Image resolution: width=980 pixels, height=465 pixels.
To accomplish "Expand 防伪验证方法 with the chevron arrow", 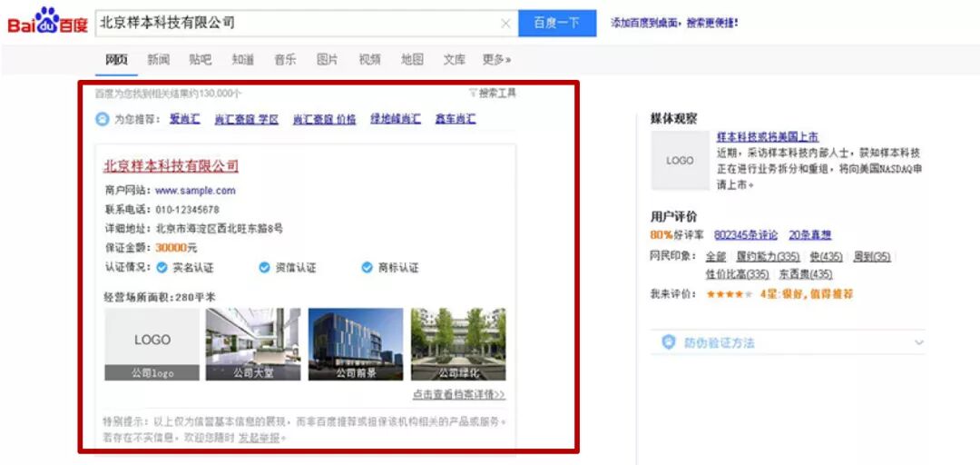I will point(918,342).
